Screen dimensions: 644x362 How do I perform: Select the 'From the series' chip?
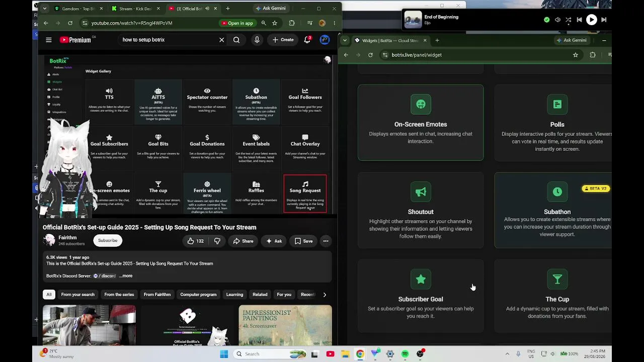pyautogui.click(x=119, y=295)
